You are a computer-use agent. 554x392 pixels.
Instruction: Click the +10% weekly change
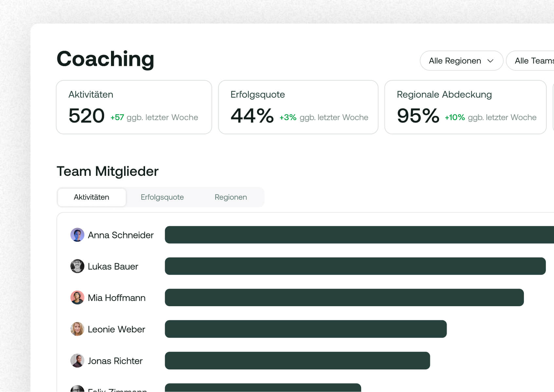pos(455,118)
